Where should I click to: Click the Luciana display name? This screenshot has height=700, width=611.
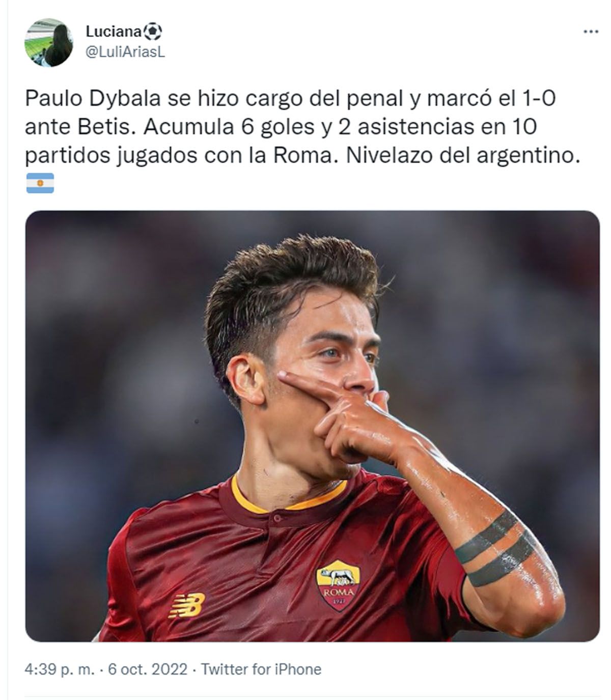[114, 32]
